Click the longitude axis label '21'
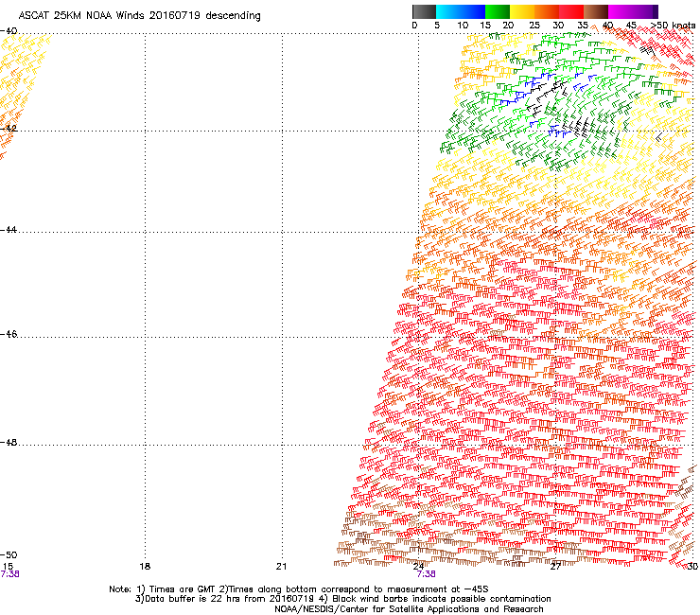700x615 pixels. pos(281,567)
